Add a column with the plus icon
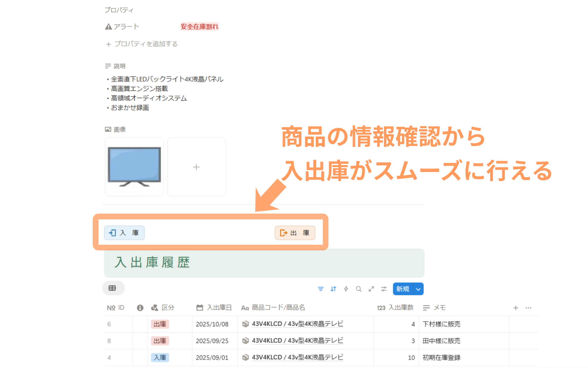This screenshot has width=588, height=368. (x=516, y=308)
